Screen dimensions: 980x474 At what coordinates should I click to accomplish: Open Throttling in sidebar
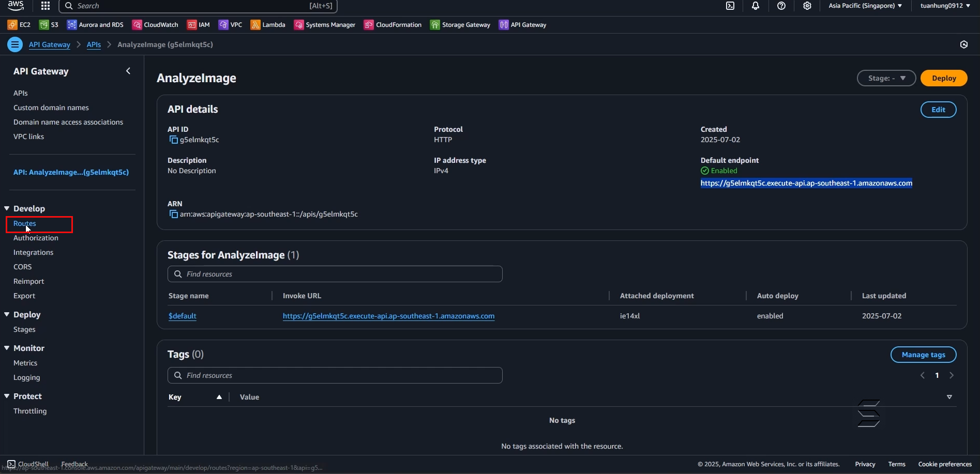tap(30, 411)
